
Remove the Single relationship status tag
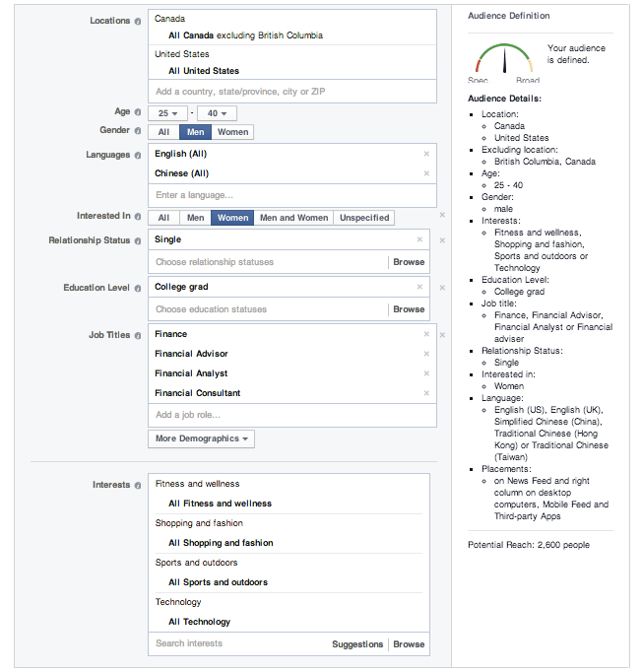pyautogui.click(x=419, y=239)
